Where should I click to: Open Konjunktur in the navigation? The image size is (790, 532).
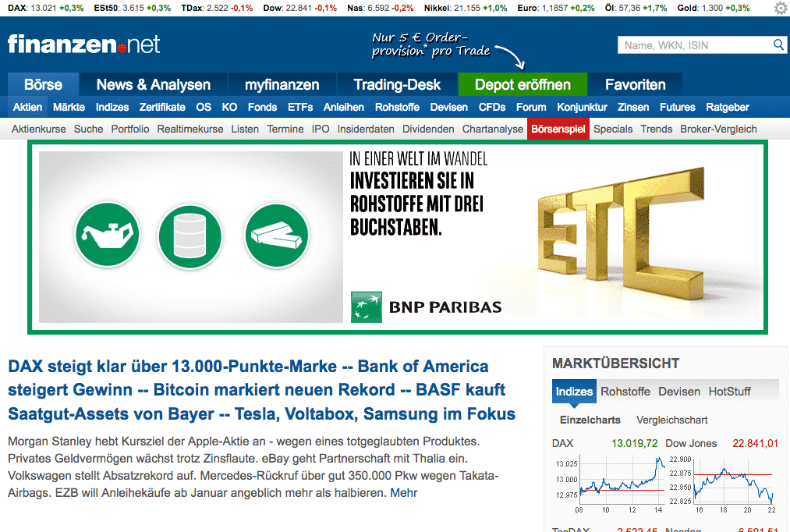click(582, 108)
